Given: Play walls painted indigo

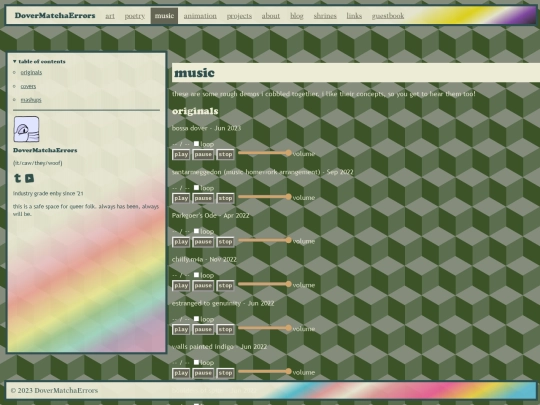Looking at the screenshot, I should point(181,373).
